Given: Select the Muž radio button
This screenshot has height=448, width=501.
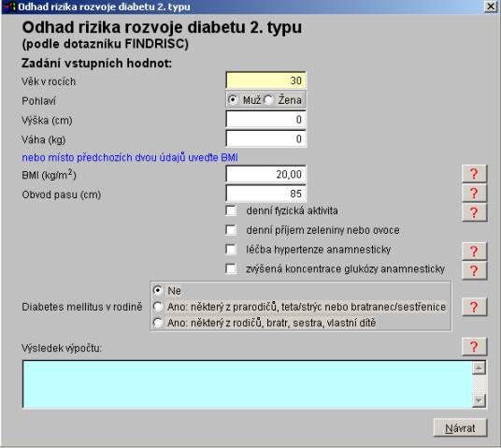Looking at the screenshot, I should point(233,100).
